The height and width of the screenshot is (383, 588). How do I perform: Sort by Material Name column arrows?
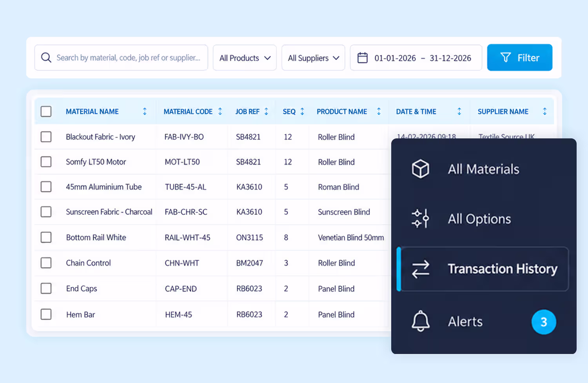(145, 111)
